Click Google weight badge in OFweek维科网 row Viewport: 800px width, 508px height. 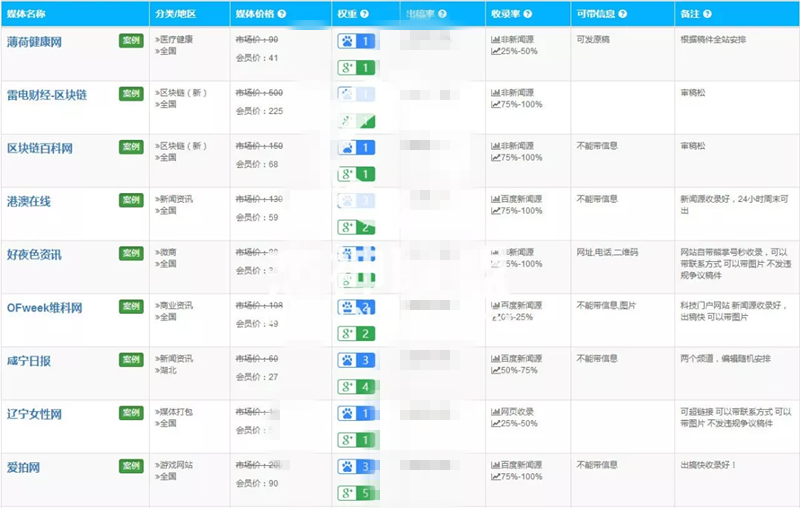356,334
